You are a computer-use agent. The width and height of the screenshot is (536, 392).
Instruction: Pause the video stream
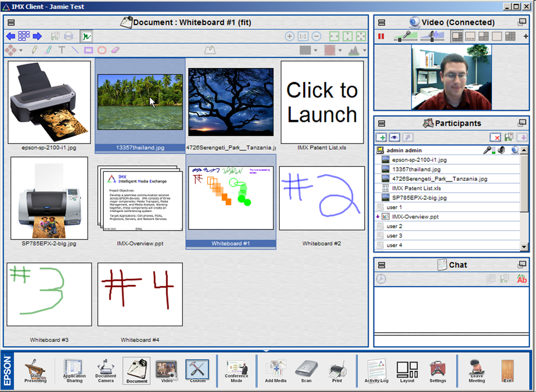[x=381, y=36]
